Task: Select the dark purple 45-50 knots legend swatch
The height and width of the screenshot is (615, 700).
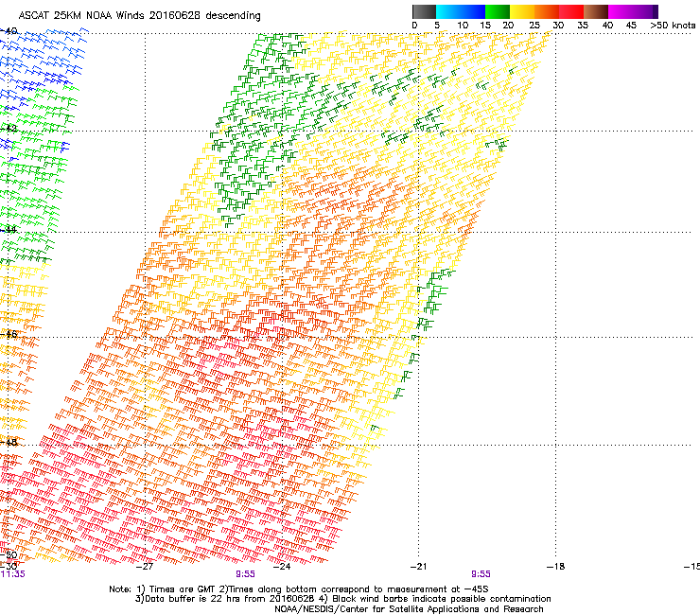Action: (x=645, y=11)
